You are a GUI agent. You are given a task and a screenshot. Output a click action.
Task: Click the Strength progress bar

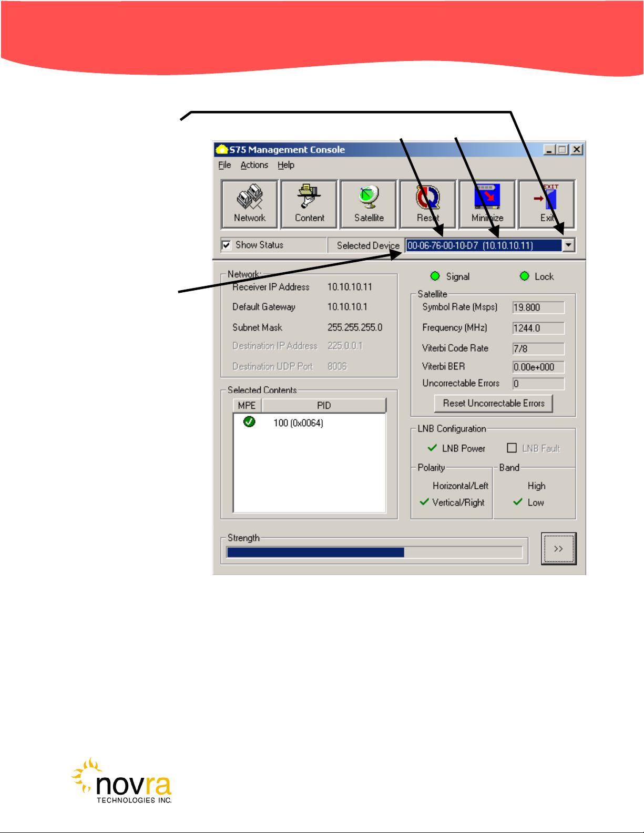pos(374,552)
